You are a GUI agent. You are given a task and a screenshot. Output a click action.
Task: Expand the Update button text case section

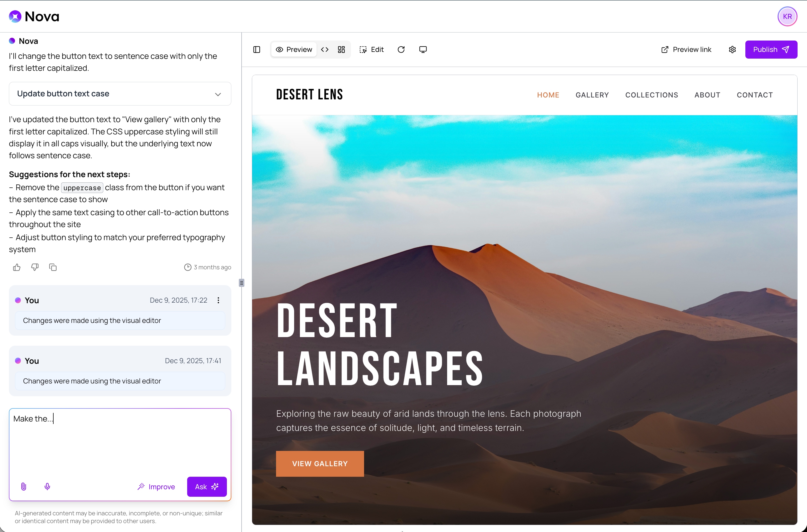(218, 94)
